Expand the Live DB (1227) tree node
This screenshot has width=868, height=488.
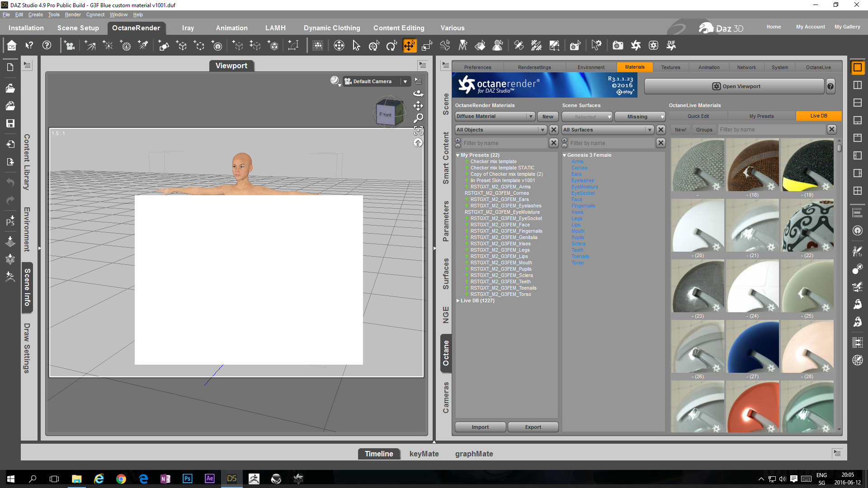[x=458, y=300]
